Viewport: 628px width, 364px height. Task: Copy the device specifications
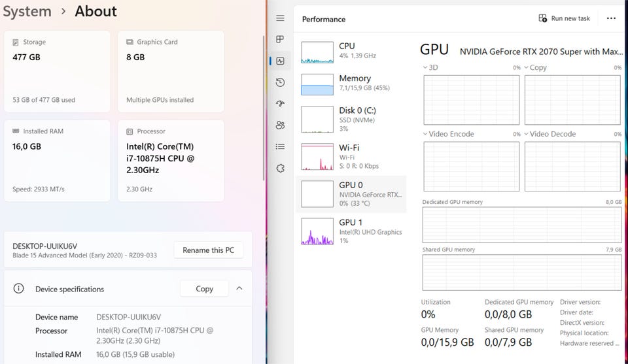[x=204, y=288]
